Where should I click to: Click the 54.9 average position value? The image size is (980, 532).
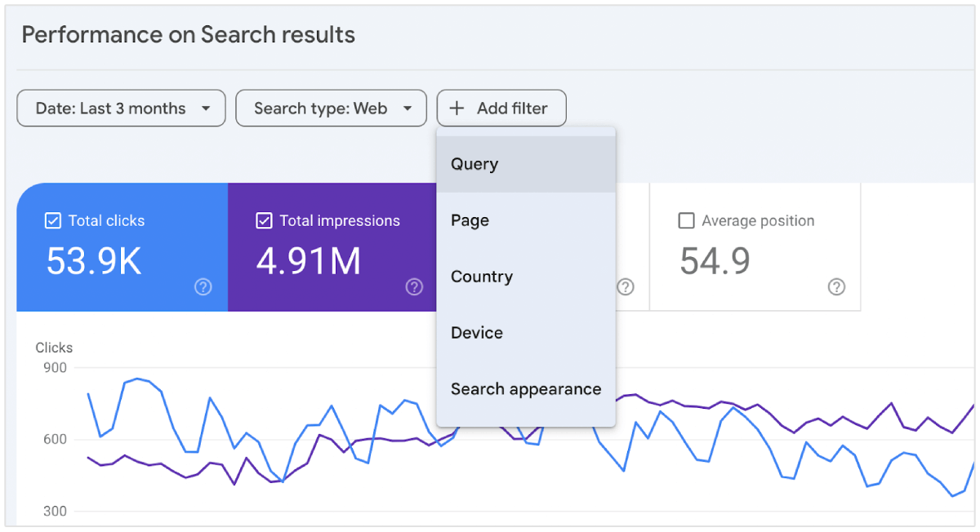[x=715, y=261]
